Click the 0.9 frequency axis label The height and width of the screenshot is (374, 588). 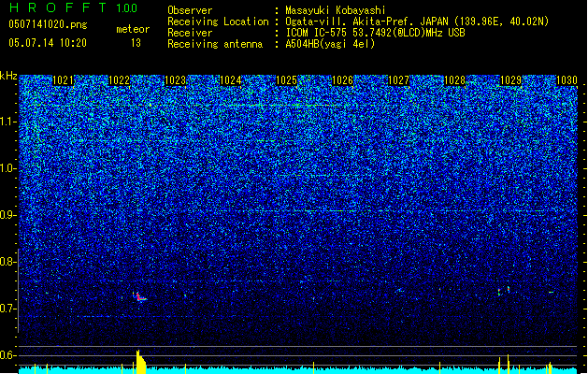[x=8, y=215]
